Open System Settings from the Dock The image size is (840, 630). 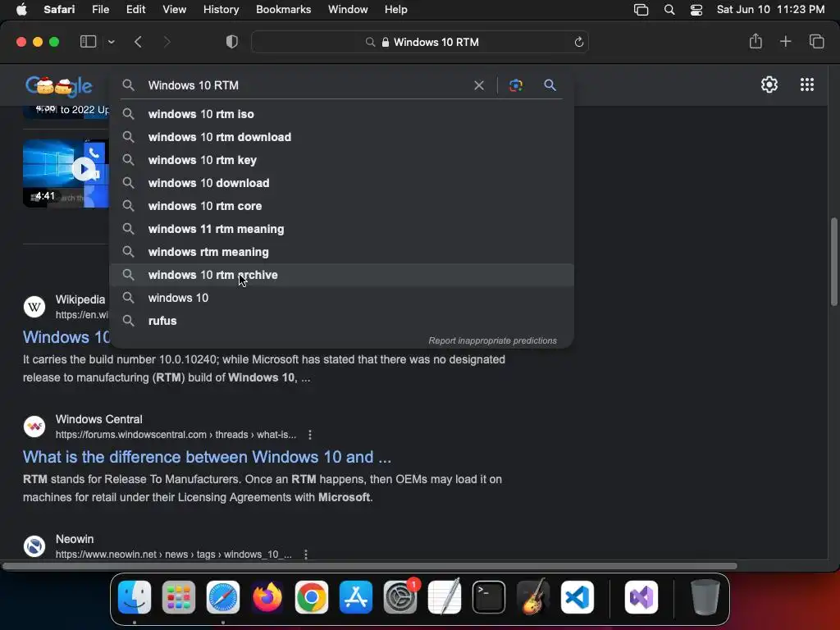click(400, 597)
